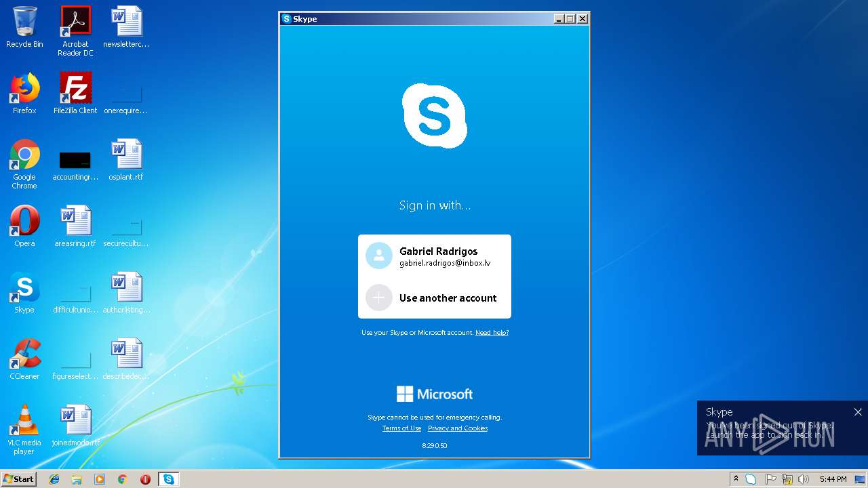
Task: Click the large Skype logo
Action: [x=435, y=116]
